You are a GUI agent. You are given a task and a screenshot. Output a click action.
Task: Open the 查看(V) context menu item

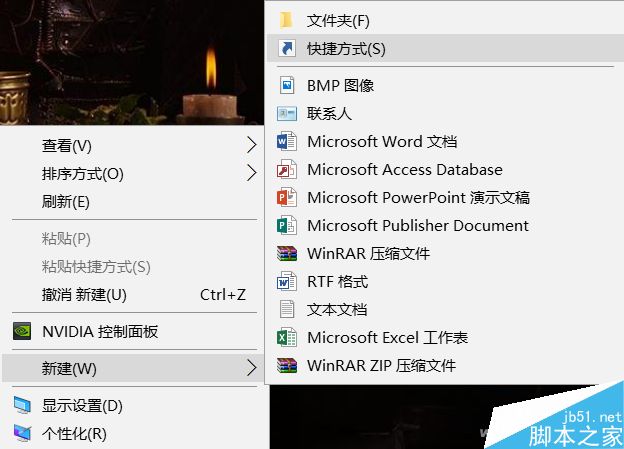pos(133,145)
